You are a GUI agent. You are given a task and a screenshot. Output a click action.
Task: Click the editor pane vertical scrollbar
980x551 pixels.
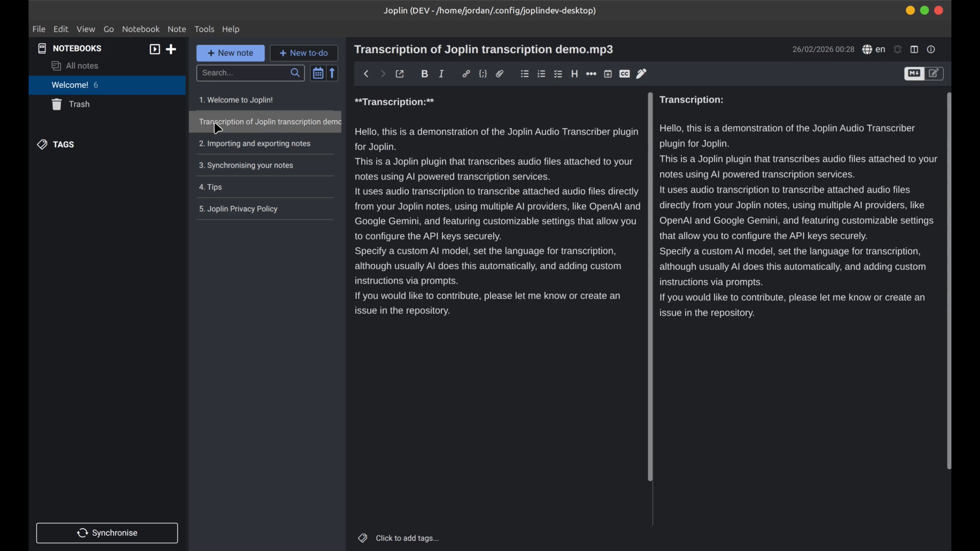tap(650, 286)
